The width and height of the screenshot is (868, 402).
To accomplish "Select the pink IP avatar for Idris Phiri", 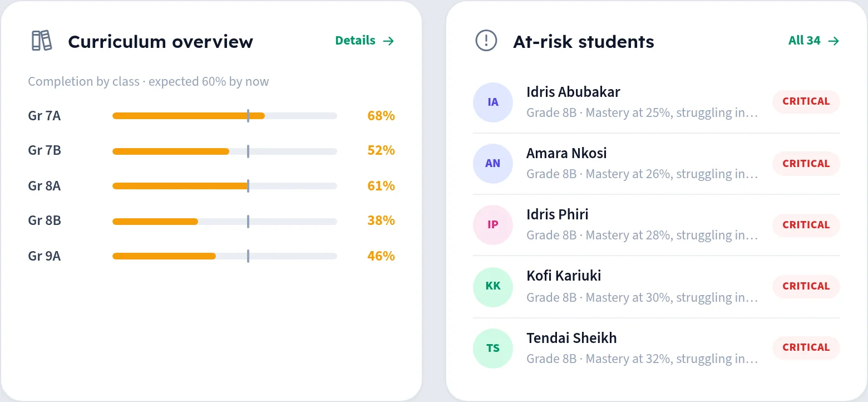I will (493, 225).
